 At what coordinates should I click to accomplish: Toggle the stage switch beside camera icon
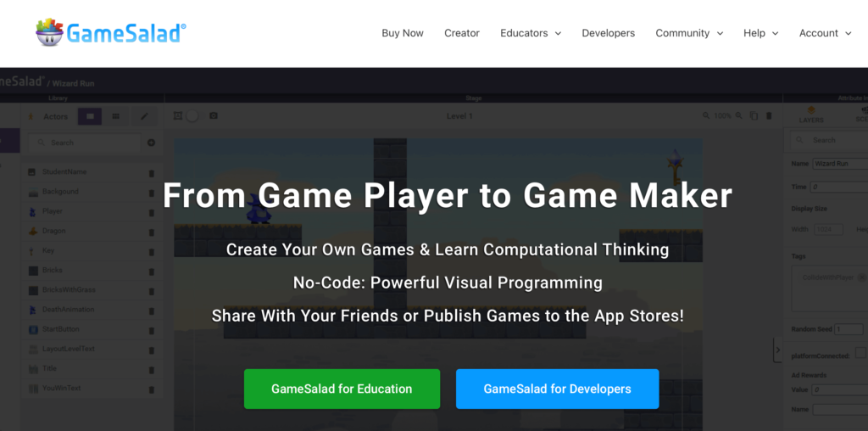pyautogui.click(x=192, y=115)
